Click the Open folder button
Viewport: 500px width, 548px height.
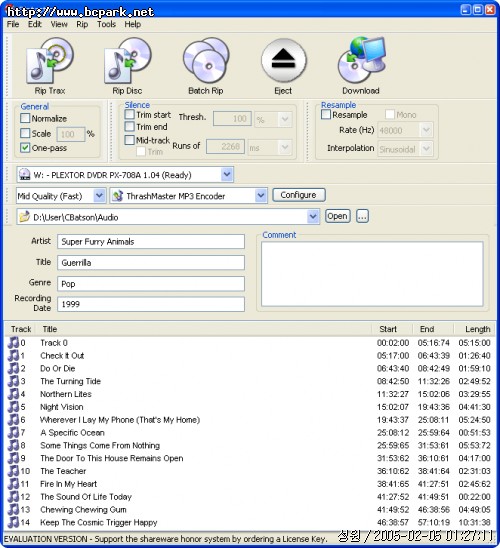[x=338, y=216]
